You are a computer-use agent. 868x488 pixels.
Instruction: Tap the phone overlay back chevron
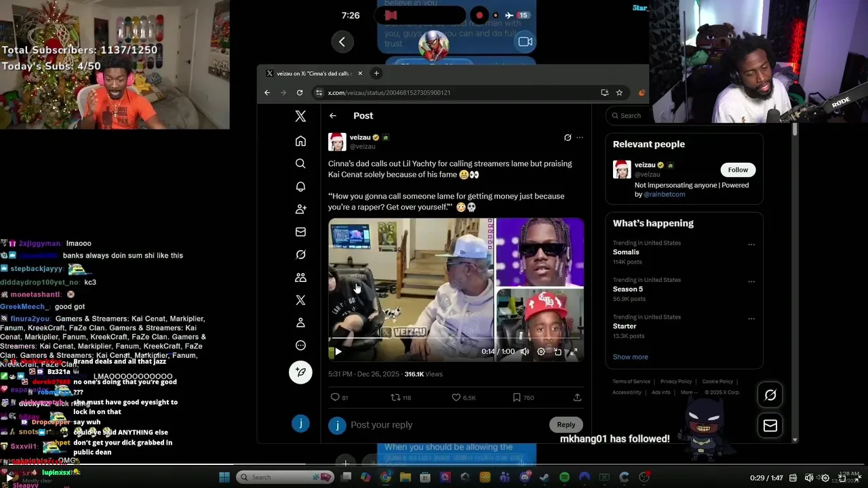(342, 42)
